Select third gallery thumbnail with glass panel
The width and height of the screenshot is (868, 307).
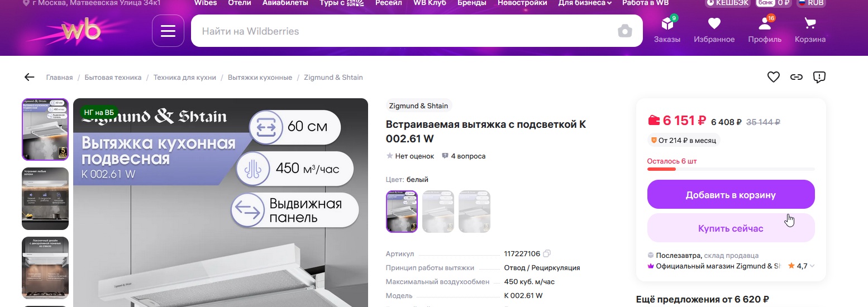[x=45, y=268]
